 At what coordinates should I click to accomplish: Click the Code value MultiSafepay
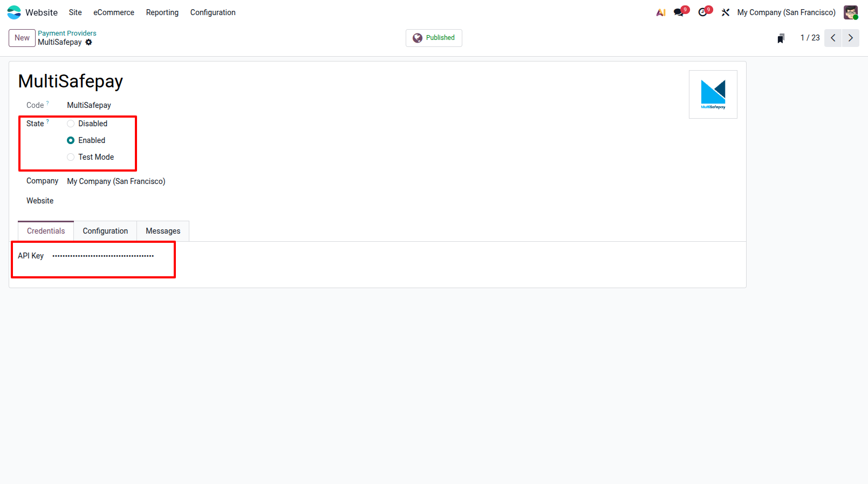point(89,105)
